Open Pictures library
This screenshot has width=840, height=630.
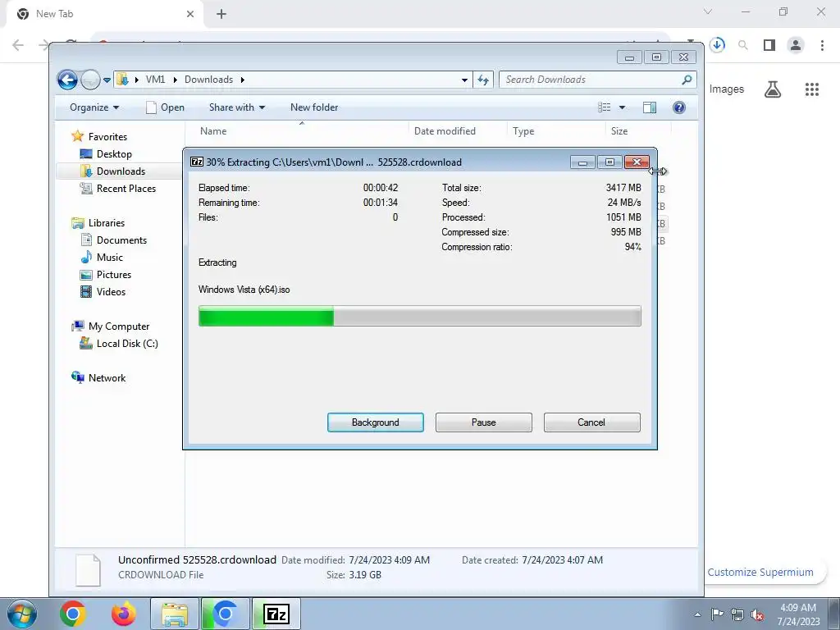[x=113, y=274]
